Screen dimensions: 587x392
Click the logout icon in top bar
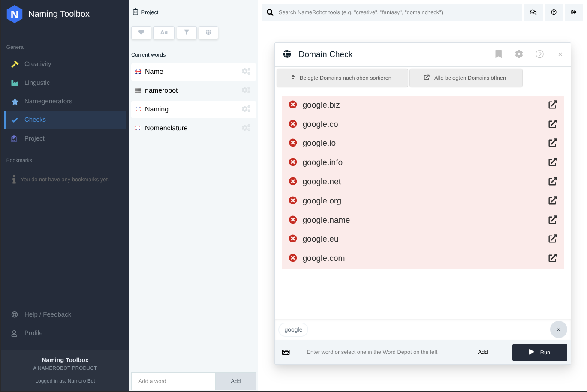(574, 12)
